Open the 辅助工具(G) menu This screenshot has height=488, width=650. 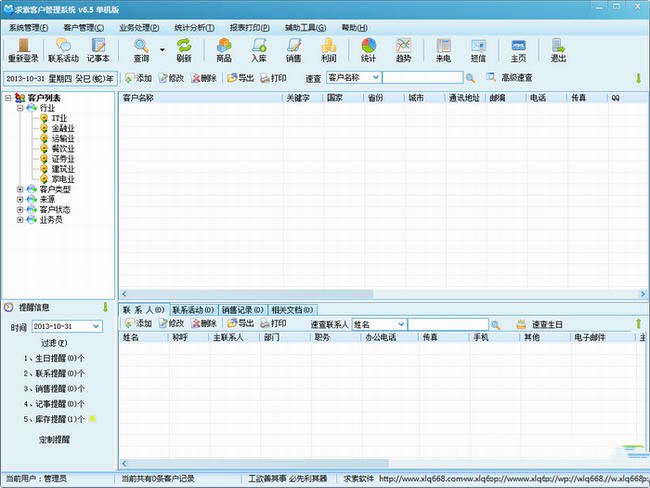306,28
